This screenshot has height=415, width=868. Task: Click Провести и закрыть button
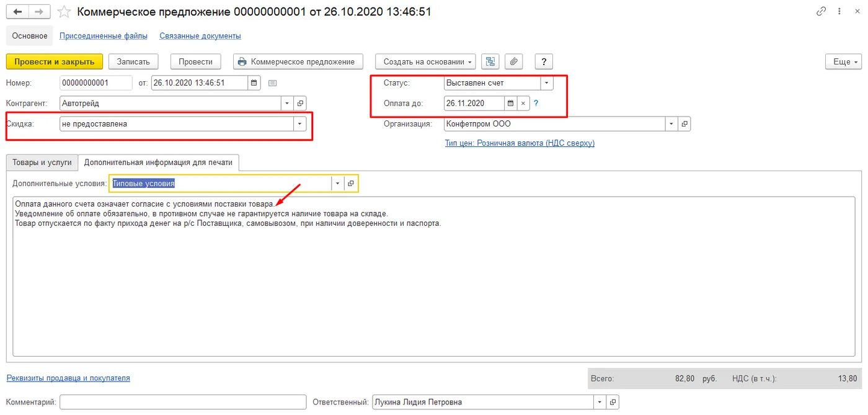(x=55, y=61)
